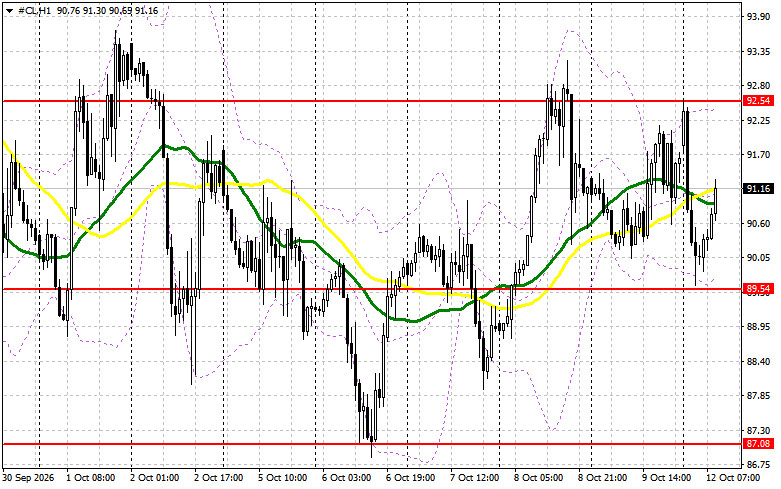Click the 91.70 value on price axis
Image resolution: width=781 pixels, height=489 pixels.
tap(759, 155)
